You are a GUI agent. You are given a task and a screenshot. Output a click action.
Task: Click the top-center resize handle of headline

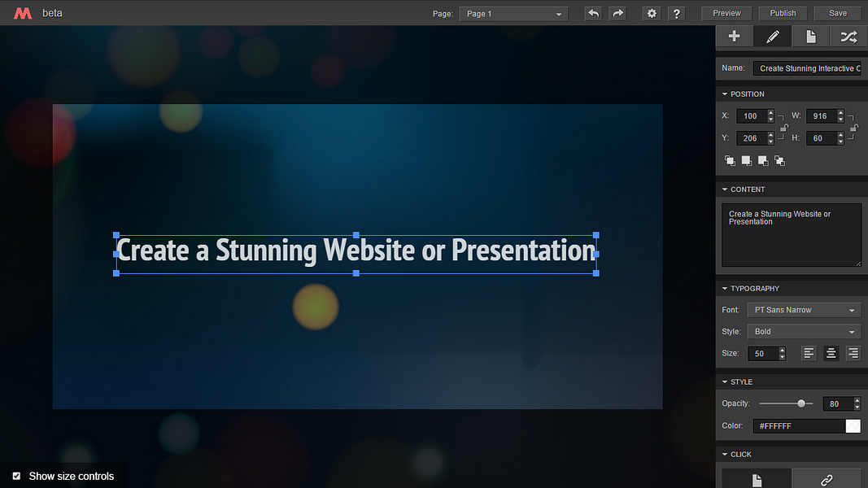(356, 235)
